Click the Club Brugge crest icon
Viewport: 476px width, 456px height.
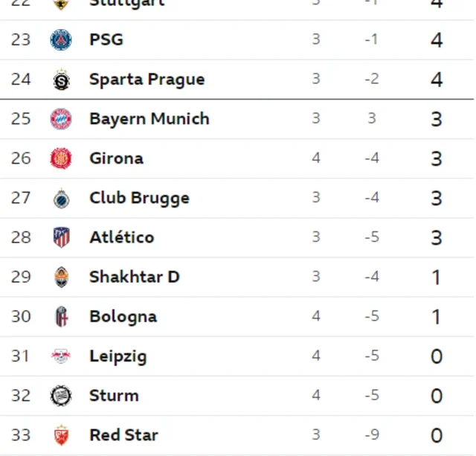[x=61, y=199]
